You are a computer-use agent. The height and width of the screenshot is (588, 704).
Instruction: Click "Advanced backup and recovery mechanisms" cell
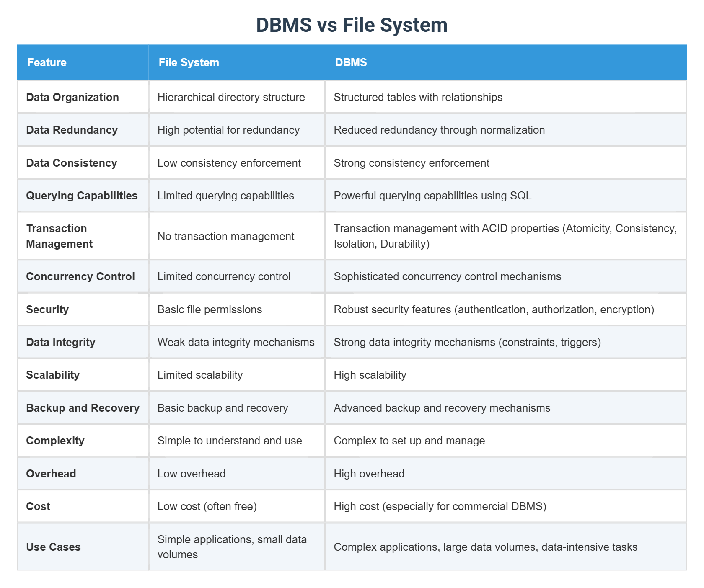pyautogui.click(x=506, y=408)
